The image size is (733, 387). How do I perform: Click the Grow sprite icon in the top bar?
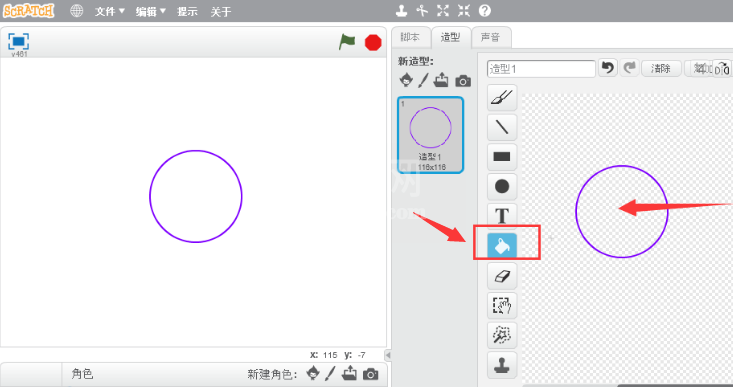(443, 11)
